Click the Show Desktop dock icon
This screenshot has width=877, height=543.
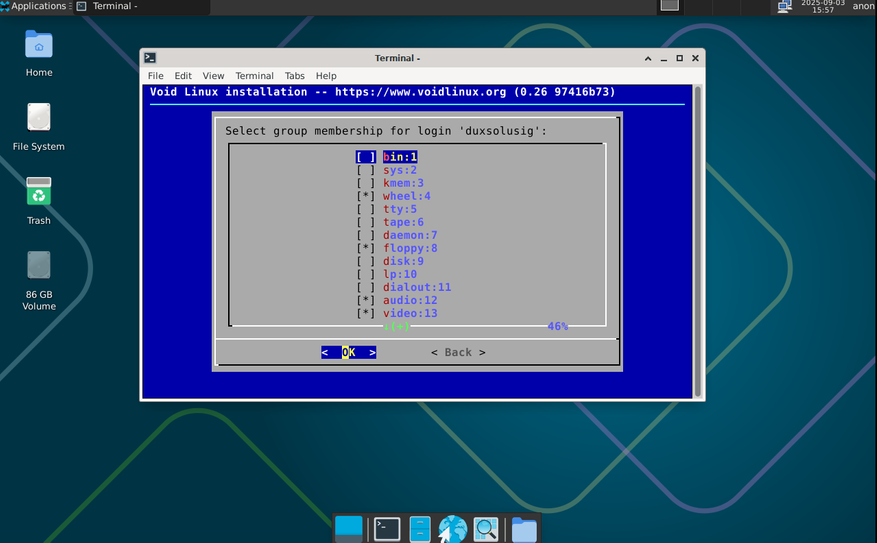(x=348, y=528)
